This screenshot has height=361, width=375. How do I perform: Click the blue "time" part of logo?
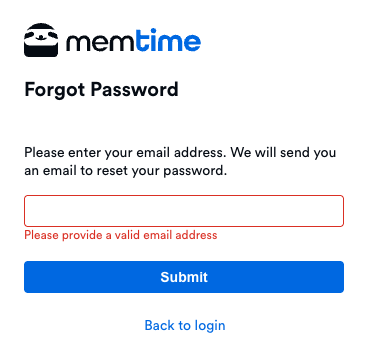tap(168, 40)
